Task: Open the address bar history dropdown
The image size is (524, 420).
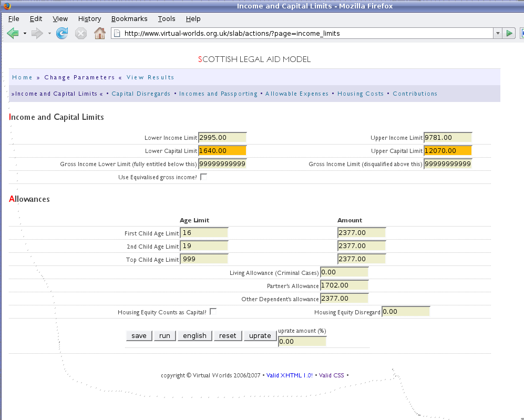Action: pos(497,34)
